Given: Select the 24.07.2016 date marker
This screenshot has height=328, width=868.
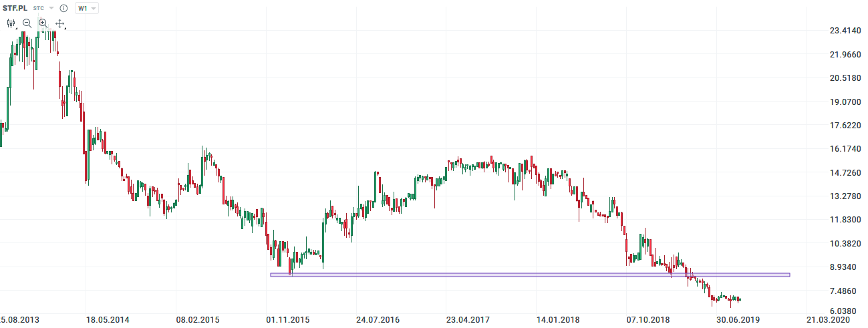Looking at the screenshot, I should [378, 320].
